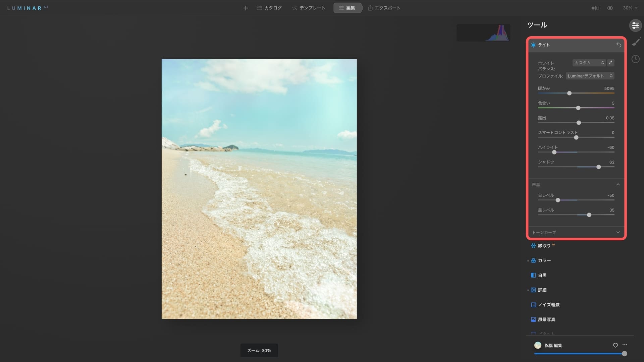644x362 pixels.
Task: Favorite the template with heart icon
Action: [x=615, y=345]
